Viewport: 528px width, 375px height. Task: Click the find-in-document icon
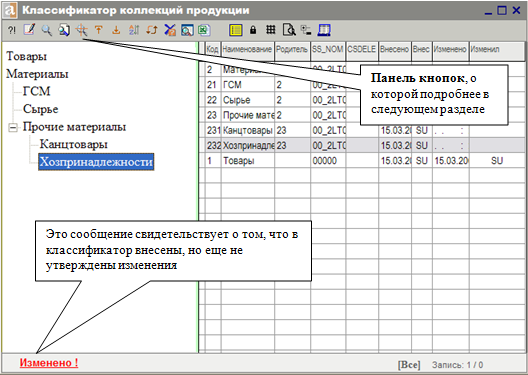tap(64, 30)
